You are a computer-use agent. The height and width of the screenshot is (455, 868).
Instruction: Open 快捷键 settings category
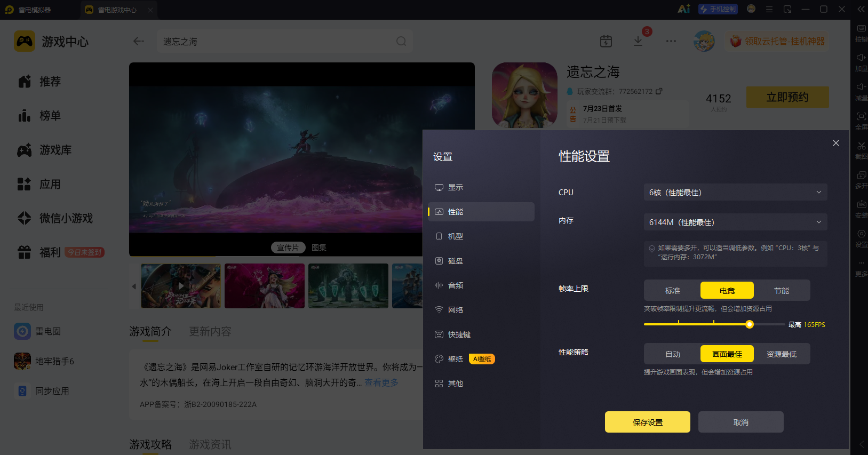[481, 334]
